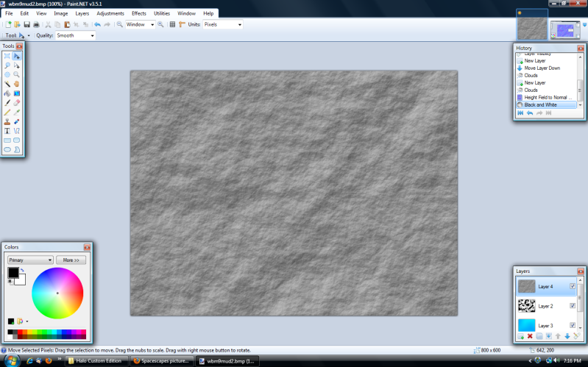Click the More >> button in Colors
The width and height of the screenshot is (588, 367).
pos(71,260)
